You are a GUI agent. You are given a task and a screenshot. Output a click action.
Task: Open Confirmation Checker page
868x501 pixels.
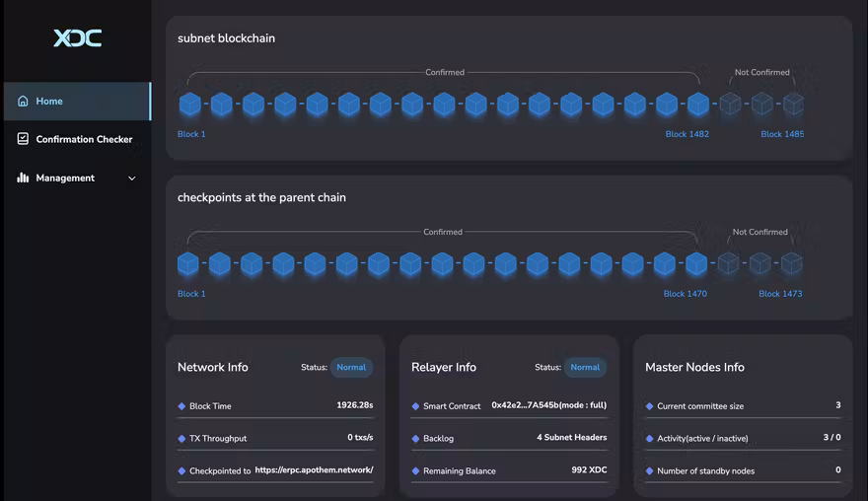(84, 139)
